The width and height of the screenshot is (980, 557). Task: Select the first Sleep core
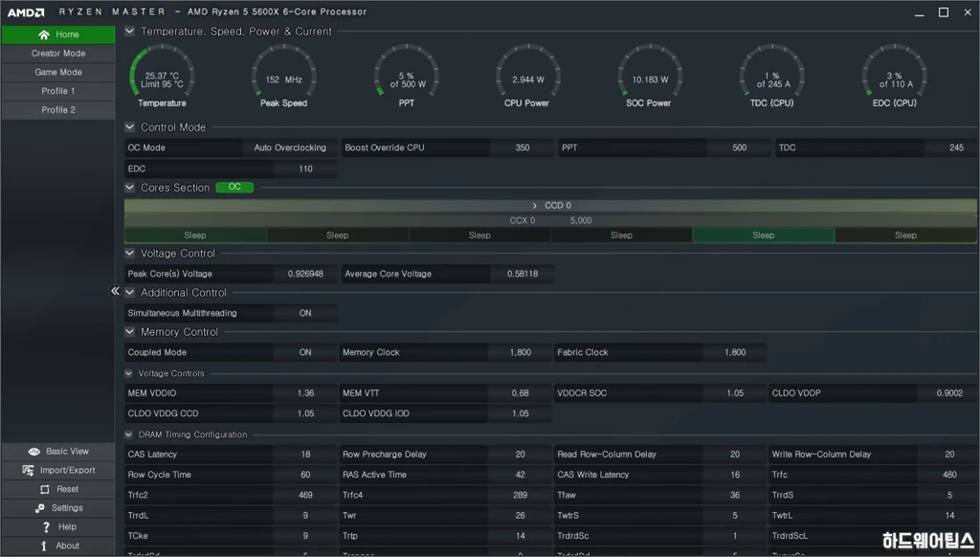pyautogui.click(x=195, y=235)
